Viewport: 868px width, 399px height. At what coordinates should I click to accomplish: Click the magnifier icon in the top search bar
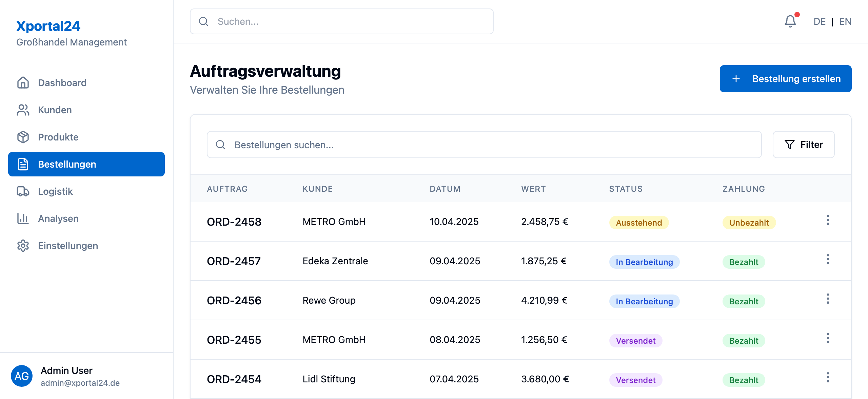[203, 21]
